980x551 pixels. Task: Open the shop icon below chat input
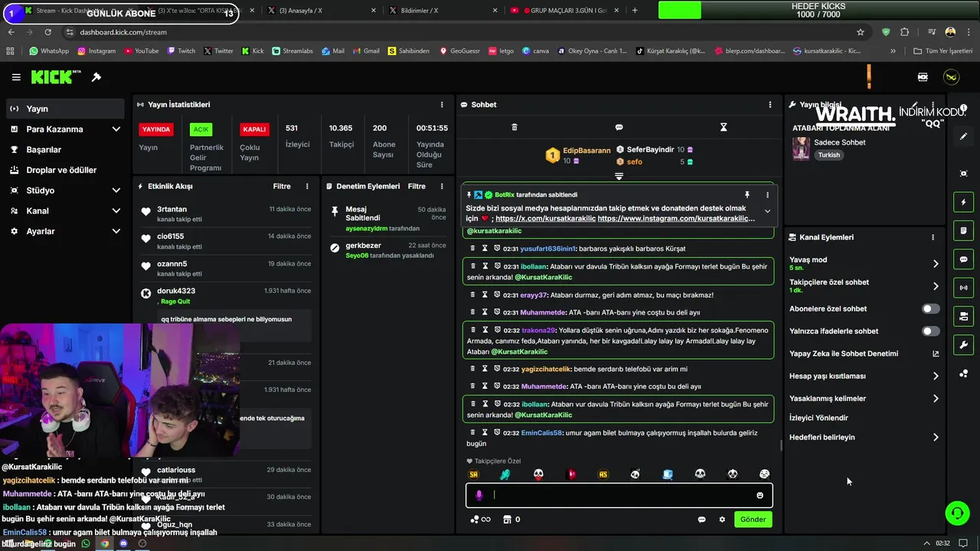(506, 520)
